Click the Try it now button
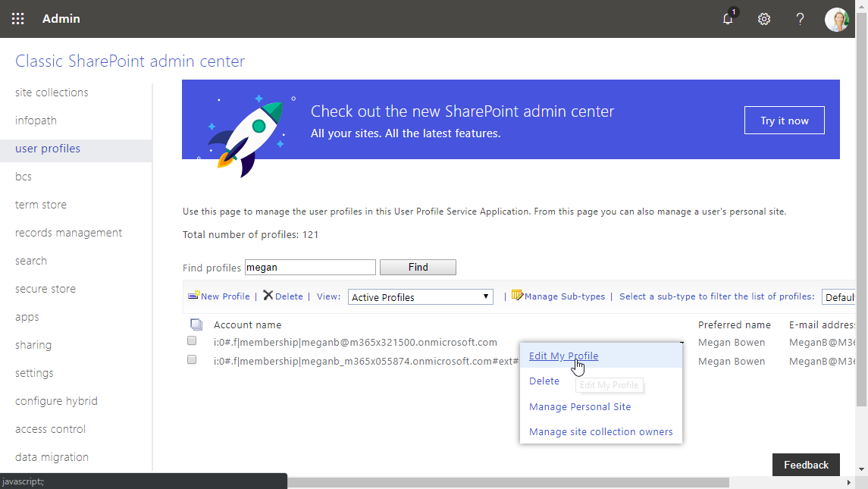868x489 pixels. point(784,121)
